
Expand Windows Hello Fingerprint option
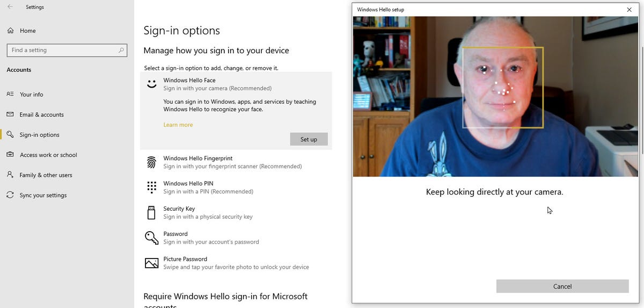(236, 162)
